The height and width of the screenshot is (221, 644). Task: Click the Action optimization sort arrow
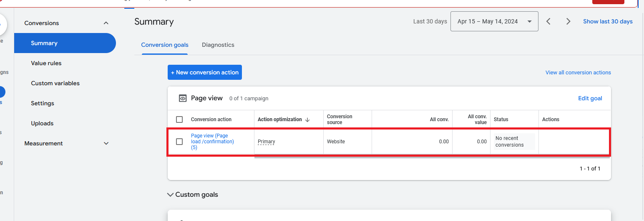pos(307,119)
